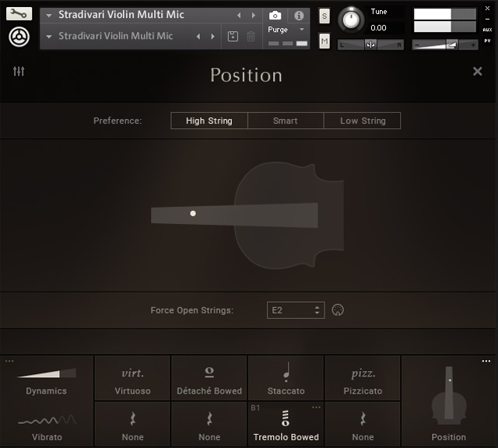This screenshot has width=498, height=448.
Task: Open the Purge dropdown menu
Action: coord(282,30)
